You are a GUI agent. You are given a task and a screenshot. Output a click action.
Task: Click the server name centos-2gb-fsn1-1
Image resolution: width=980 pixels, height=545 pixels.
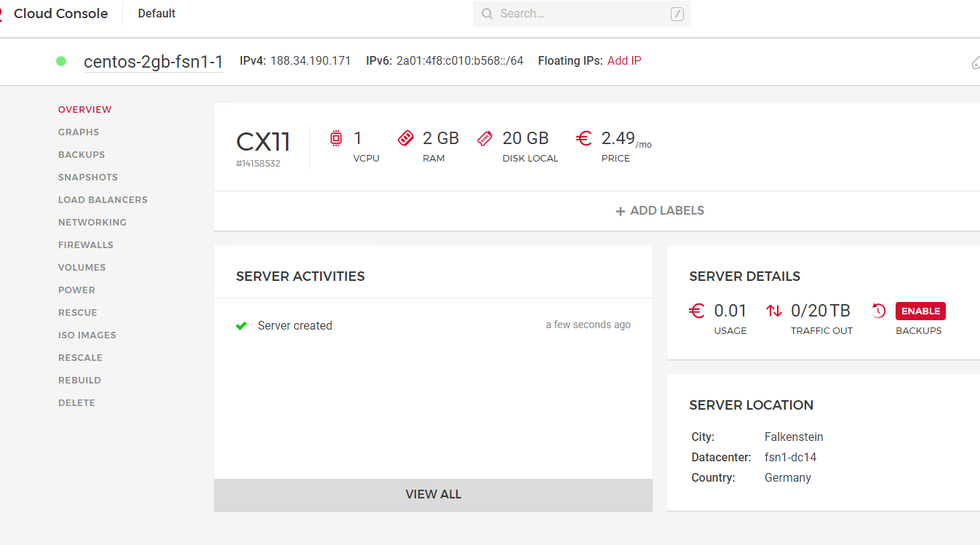(154, 62)
